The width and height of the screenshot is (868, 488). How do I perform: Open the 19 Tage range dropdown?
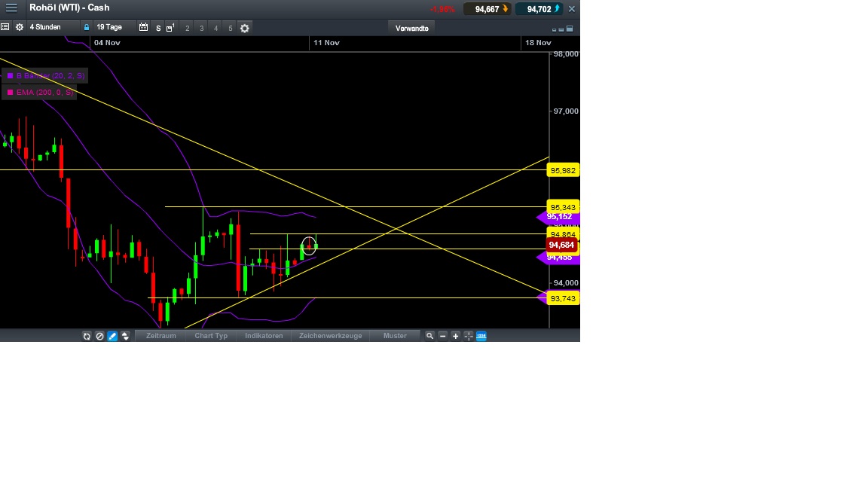click(109, 26)
